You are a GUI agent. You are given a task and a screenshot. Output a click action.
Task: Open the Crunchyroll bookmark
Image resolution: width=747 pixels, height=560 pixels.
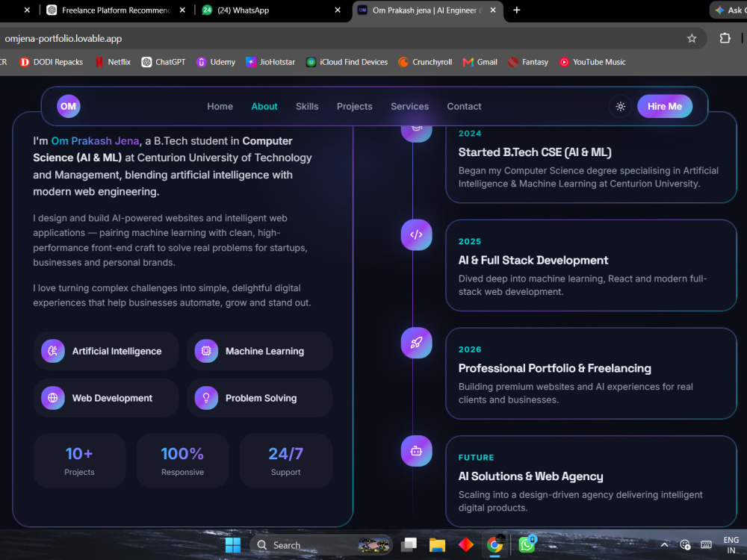[425, 62]
